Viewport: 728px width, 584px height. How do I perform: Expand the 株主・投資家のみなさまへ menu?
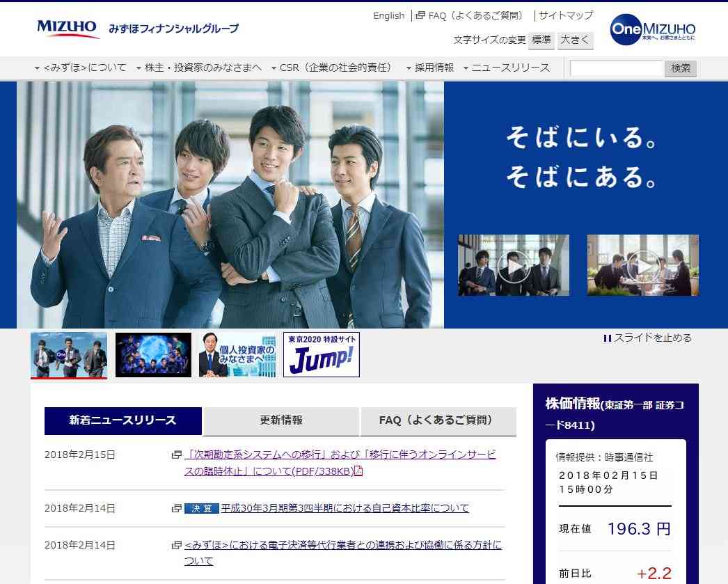[x=199, y=68]
